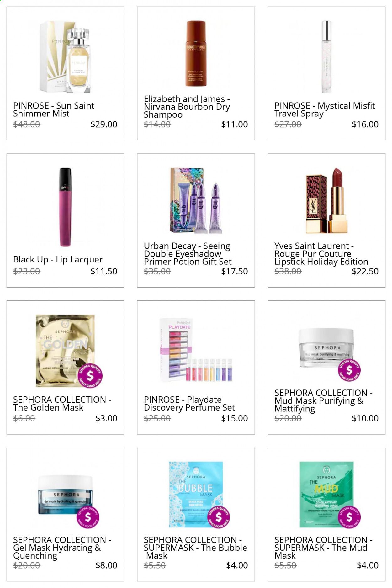
Task: Open the PINROSE Sun Saint Shimmer Mist image
Action: coord(65,57)
